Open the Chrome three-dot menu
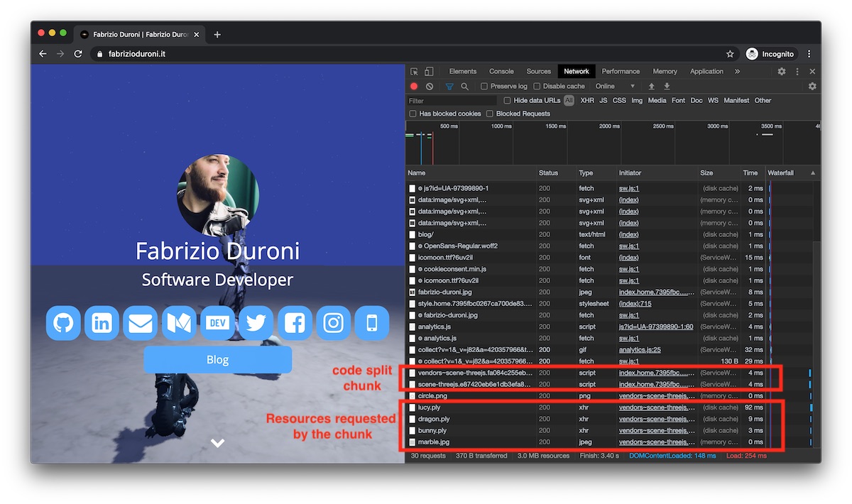The height and width of the screenshot is (504, 852). click(809, 54)
